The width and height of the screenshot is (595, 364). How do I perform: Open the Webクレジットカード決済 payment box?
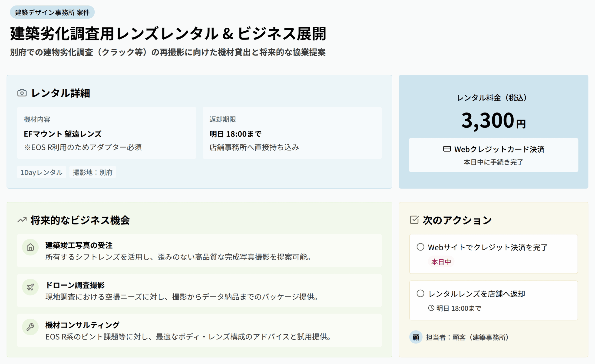click(x=493, y=155)
